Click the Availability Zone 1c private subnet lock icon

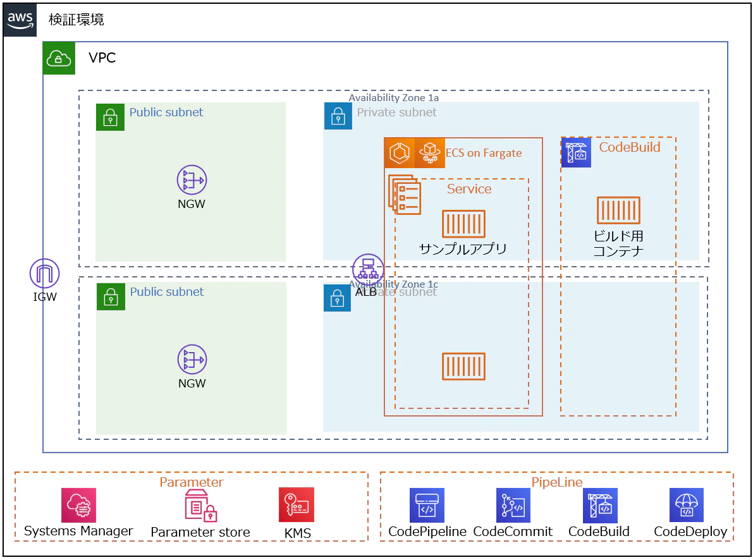point(337,298)
